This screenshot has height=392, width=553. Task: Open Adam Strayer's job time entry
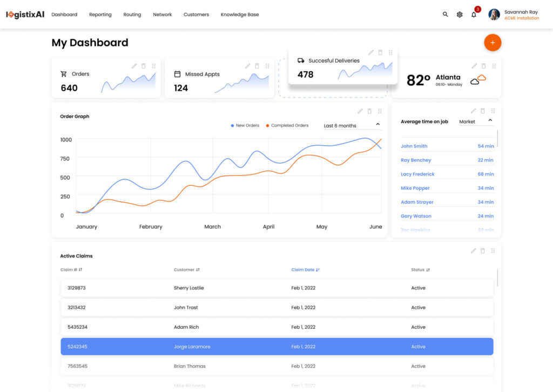[447, 202]
